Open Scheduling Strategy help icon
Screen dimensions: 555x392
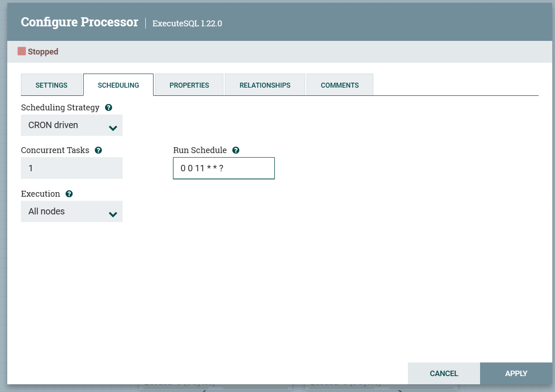tap(109, 108)
